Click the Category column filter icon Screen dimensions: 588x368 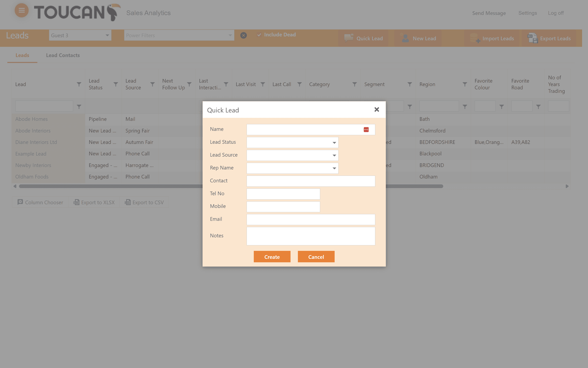tap(354, 84)
